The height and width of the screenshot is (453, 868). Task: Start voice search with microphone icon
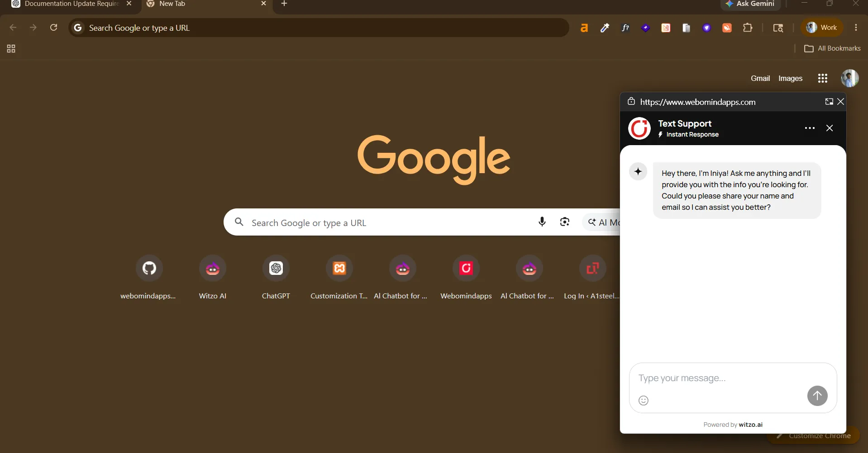pyautogui.click(x=542, y=222)
